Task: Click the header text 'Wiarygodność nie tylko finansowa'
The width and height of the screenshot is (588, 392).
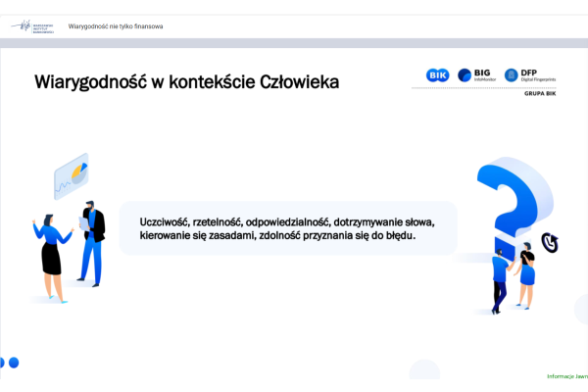Action: pos(115,25)
